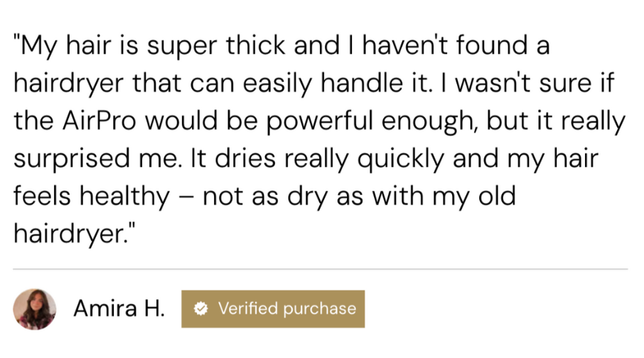The image size is (644, 358).
Task: Select the reviewer name "Amira H."
Action: (119, 309)
